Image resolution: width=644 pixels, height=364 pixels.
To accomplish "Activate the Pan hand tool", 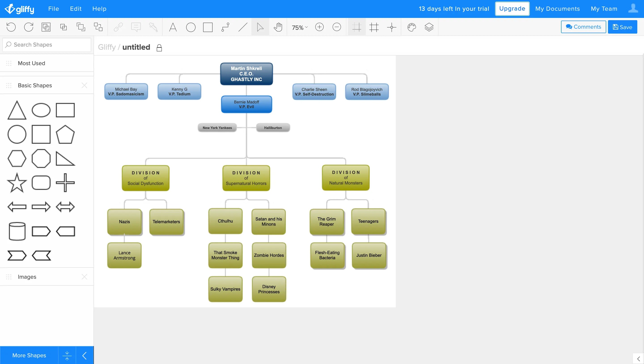I will (278, 27).
